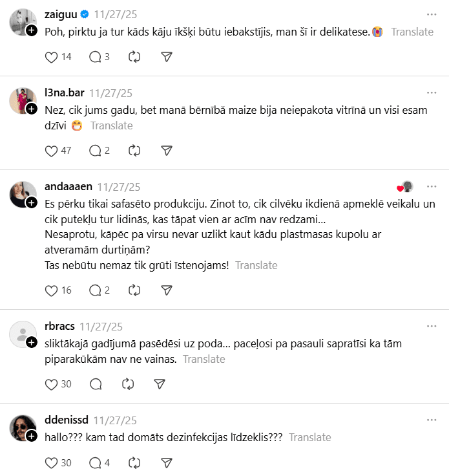Follow l3na.bar using the avatar plus badge

tap(31, 109)
